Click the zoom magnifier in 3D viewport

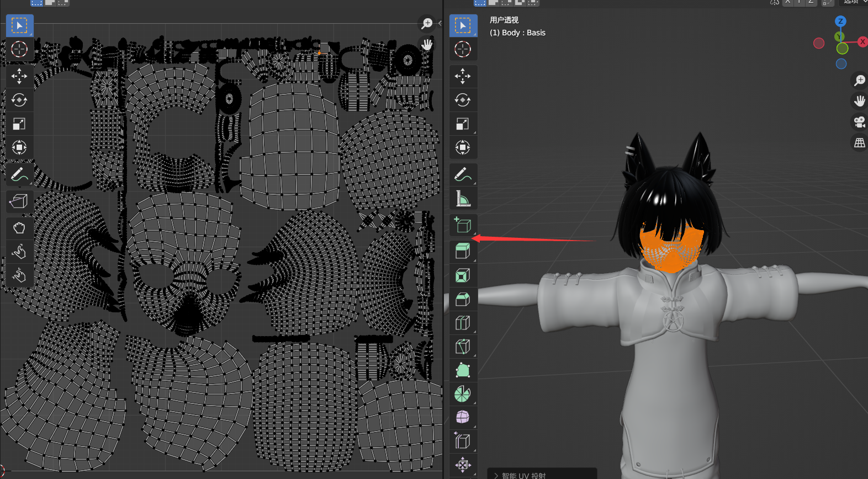(860, 80)
